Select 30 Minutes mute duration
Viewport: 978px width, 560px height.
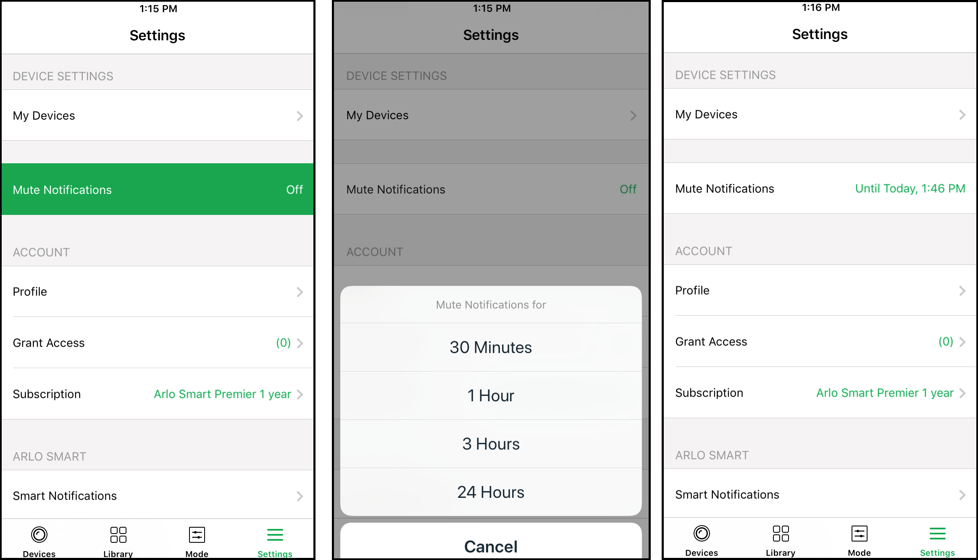(x=489, y=346)
